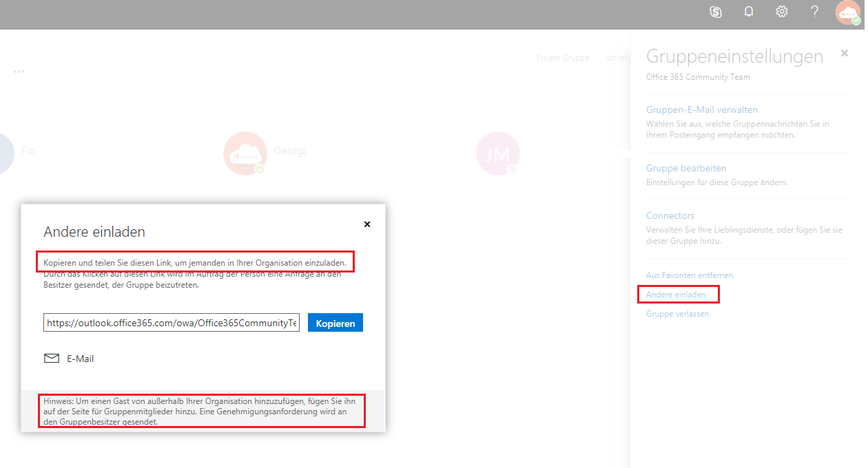The height and width of the screenshot is (468, 868).
Task: Click the Gruppeneinstellungen heading
Action: 734,56
